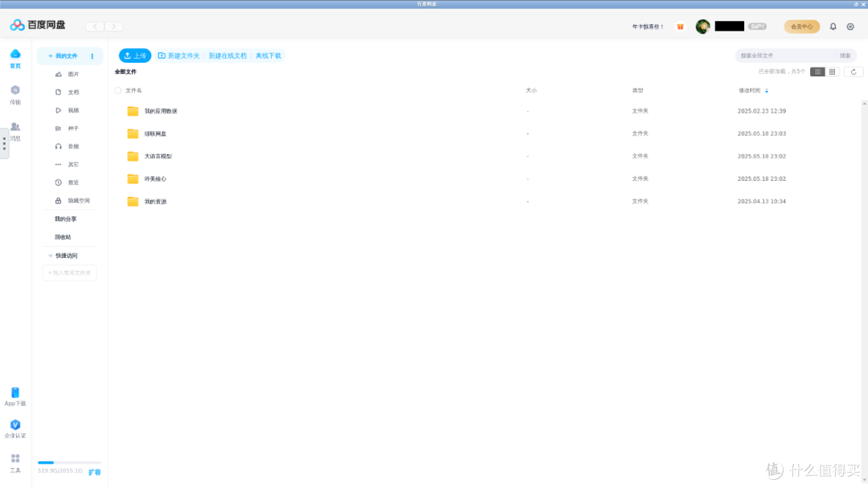Click 新建在线文档 to create online doc

pos(227,56)
